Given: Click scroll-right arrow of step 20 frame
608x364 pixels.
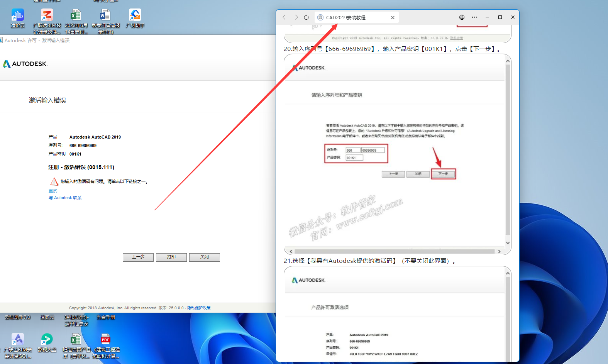Looking at the screenshot, I should pos(499,251).
